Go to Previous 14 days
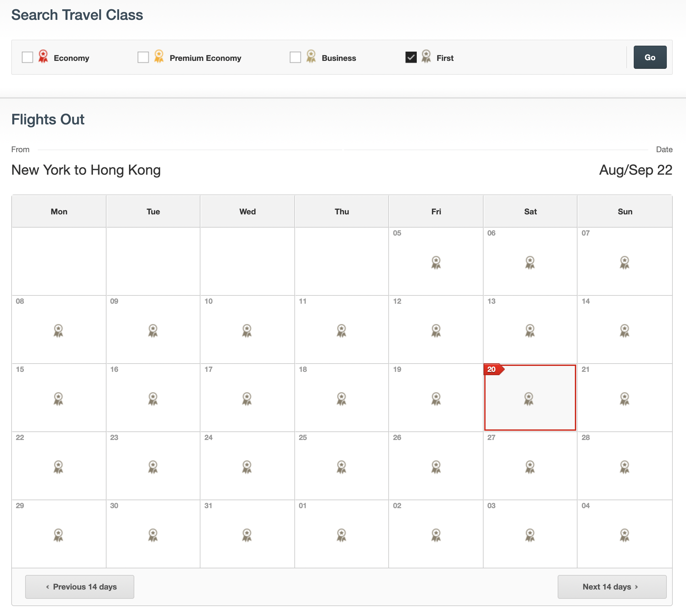The width and height of the screenshot is (686, 616). [79, 587]
